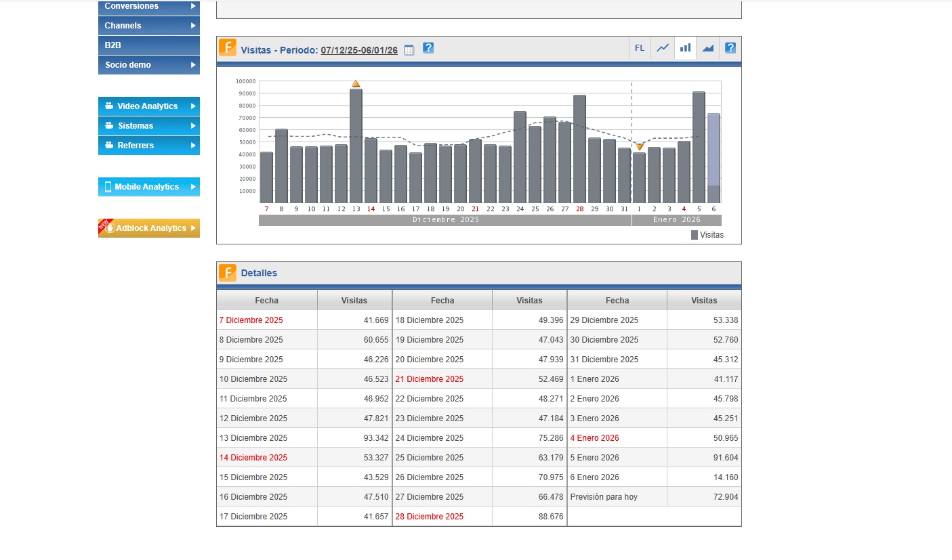Open the Video Analytics section
The width and height of the screenshot is (952, 560).
click(x=148, y=106)
